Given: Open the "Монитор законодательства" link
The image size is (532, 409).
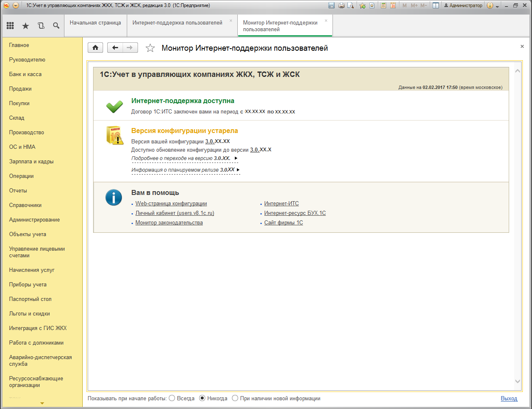Looking at the screenshot, I should 169,223.
